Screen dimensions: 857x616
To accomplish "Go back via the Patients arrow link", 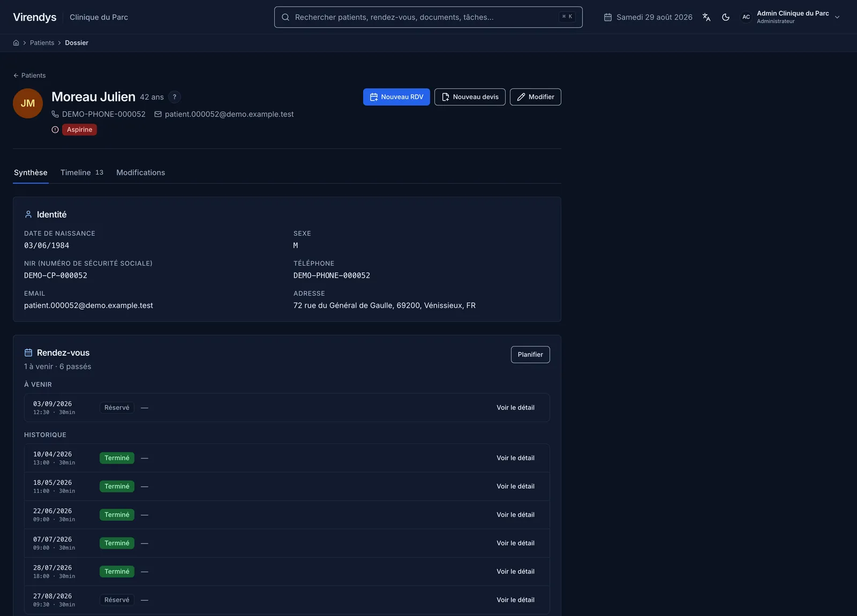I will pos(29,76).
